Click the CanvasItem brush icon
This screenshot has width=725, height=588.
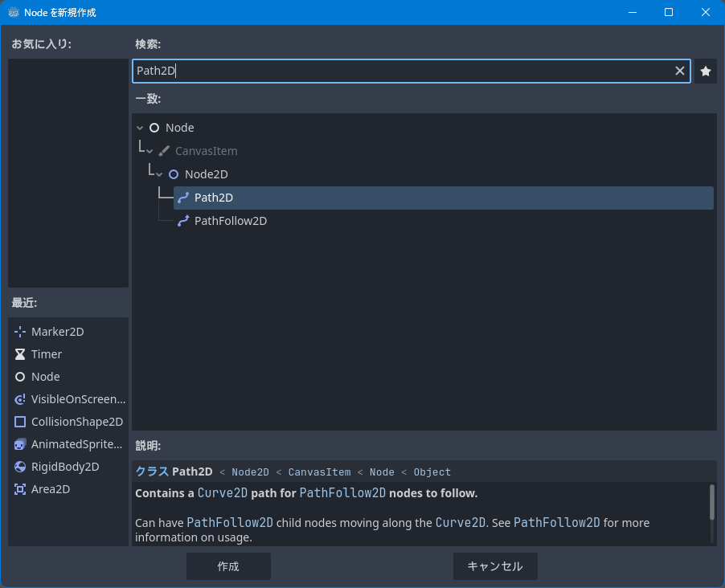coord(164,151)
